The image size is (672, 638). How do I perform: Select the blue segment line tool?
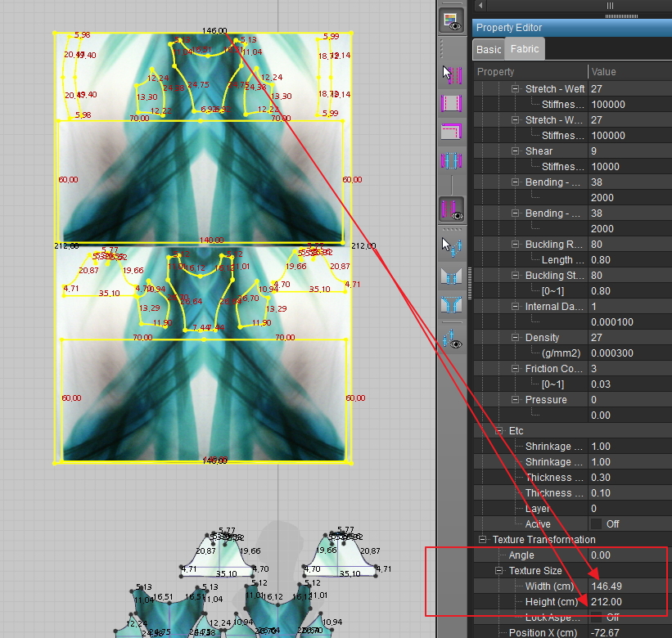tap(451, 276)
